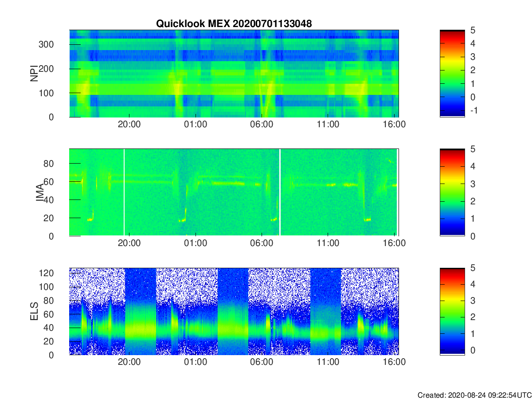The height and width of the screenshot is (399, 532).
Task: Select the NPI y-axis label
Action: coord(33,74)
